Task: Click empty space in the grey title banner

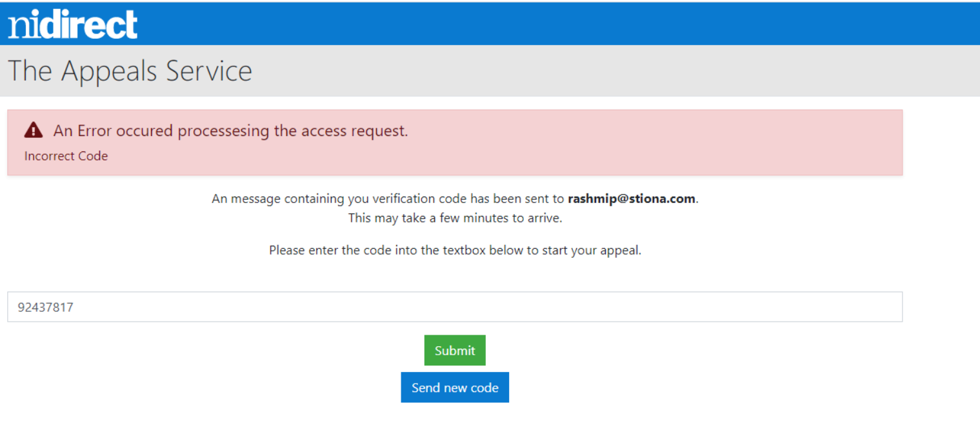Action: point(613,71)
